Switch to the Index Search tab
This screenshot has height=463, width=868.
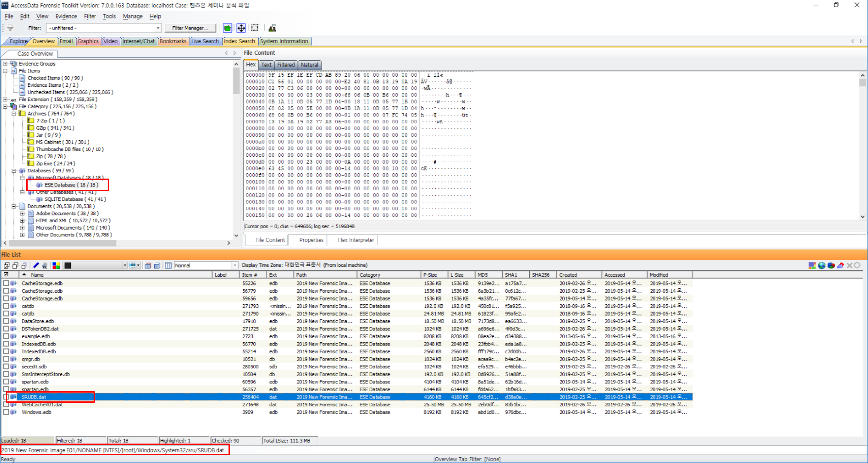click(239, 41)
